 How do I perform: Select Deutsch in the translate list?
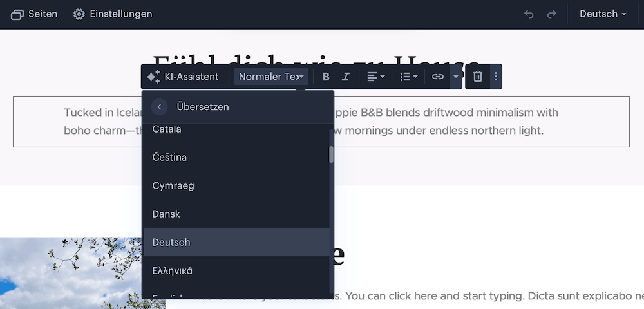(x=236, y=243)
